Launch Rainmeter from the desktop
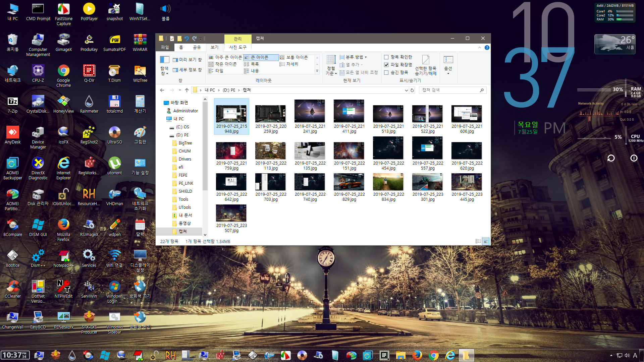Screen dimensions: 644x362 (89, 104)
